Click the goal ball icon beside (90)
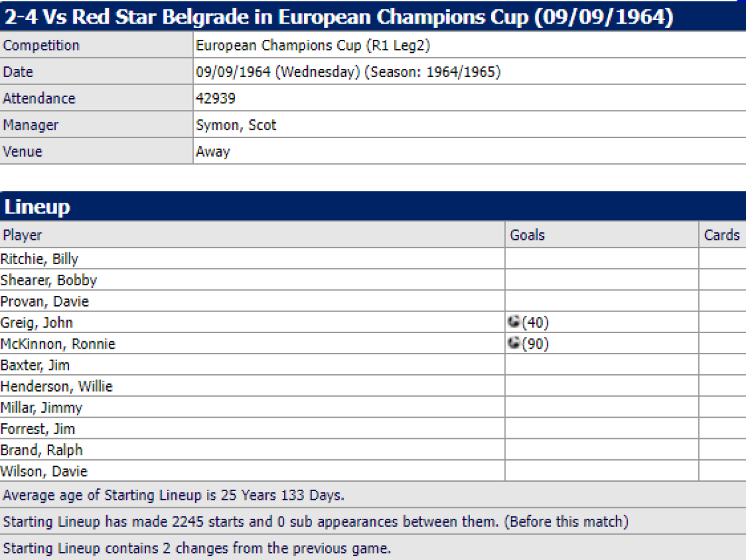Image resolution: width=746 pixels, height=560 pixels. coord(514,343)
